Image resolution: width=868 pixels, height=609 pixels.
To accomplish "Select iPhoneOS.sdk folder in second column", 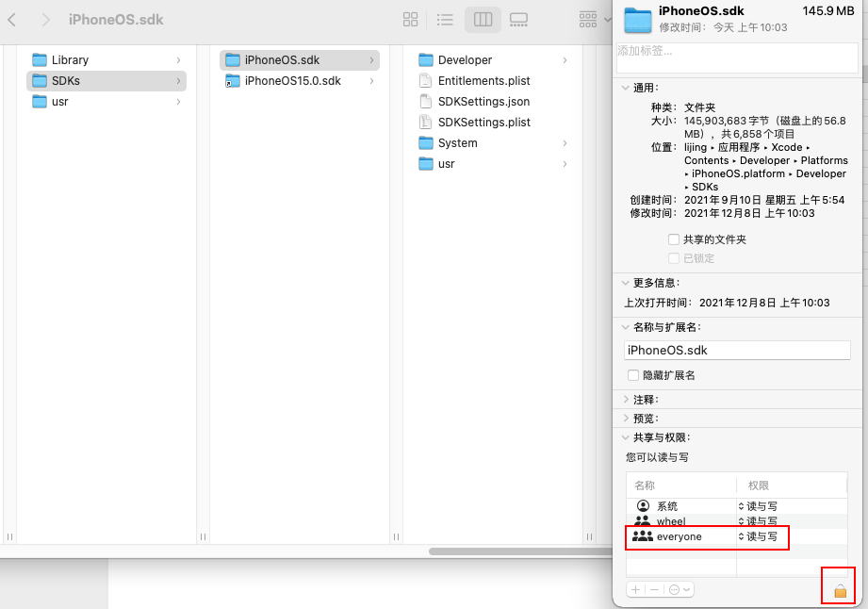I will click(300, 59).
